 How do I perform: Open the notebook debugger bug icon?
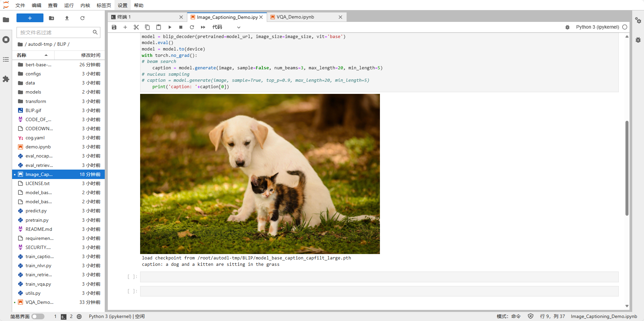click(x=568, y=27)
